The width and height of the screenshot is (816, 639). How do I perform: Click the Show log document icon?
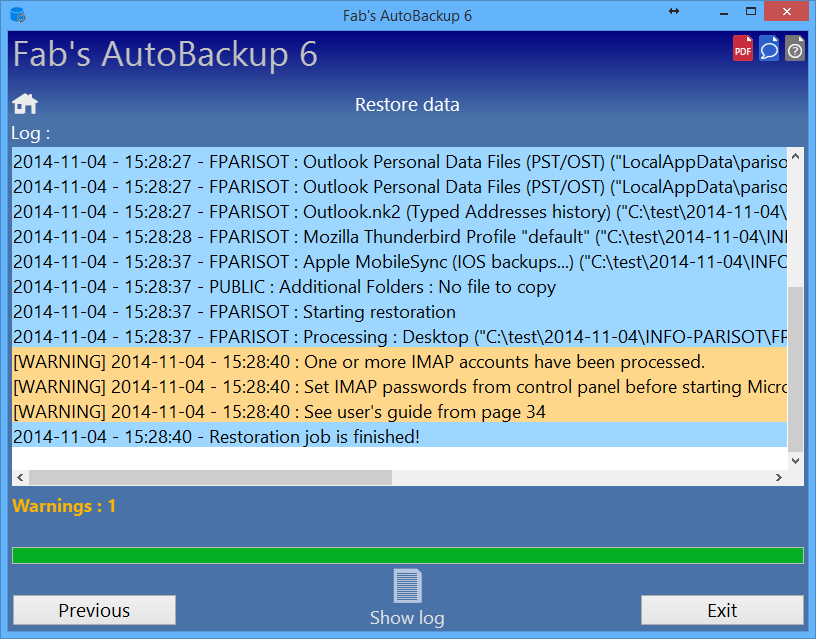[406, 586]
